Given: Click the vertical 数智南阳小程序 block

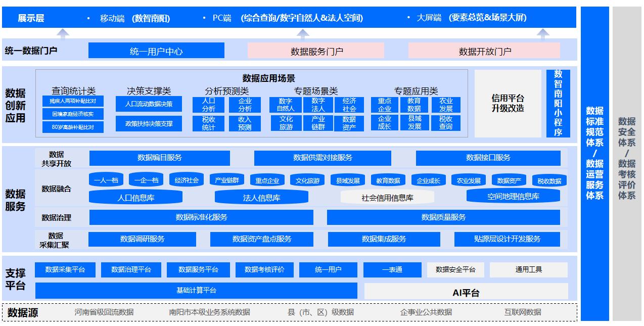Looking at the screenshot, I should click(558, 104).
